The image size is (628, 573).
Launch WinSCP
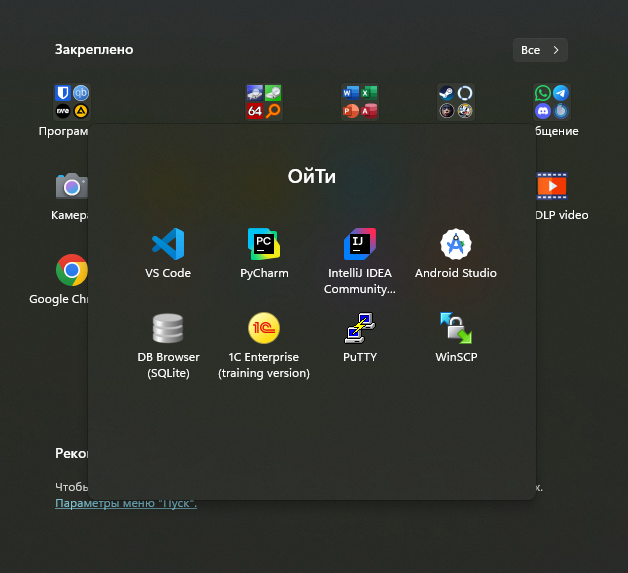456,337
